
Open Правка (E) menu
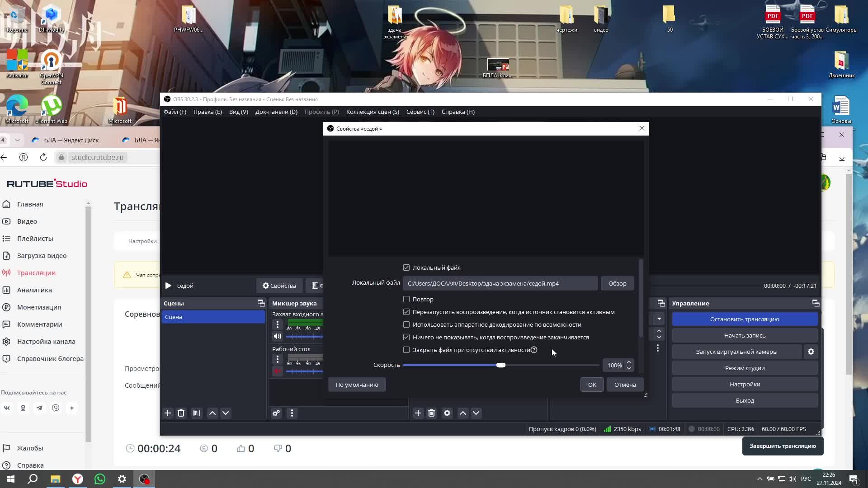[208, 112]
